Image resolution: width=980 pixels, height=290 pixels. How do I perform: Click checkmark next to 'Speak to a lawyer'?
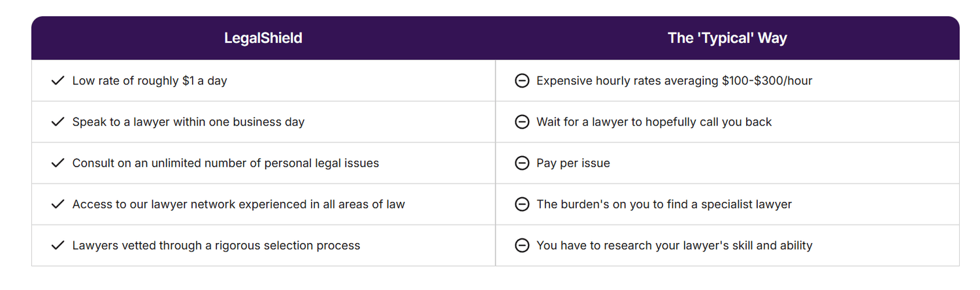pos(57,122)
